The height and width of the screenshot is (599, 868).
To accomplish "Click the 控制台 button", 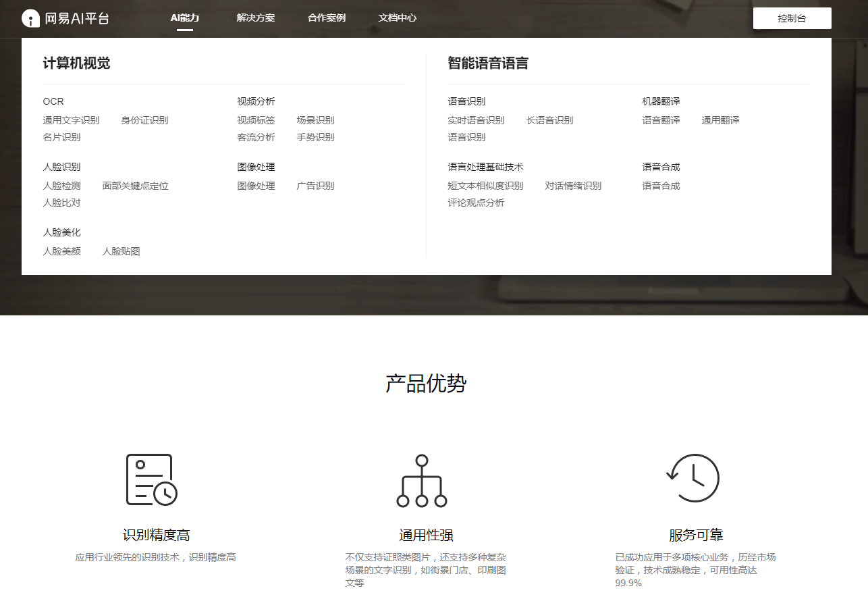I will tap(792, 18).
